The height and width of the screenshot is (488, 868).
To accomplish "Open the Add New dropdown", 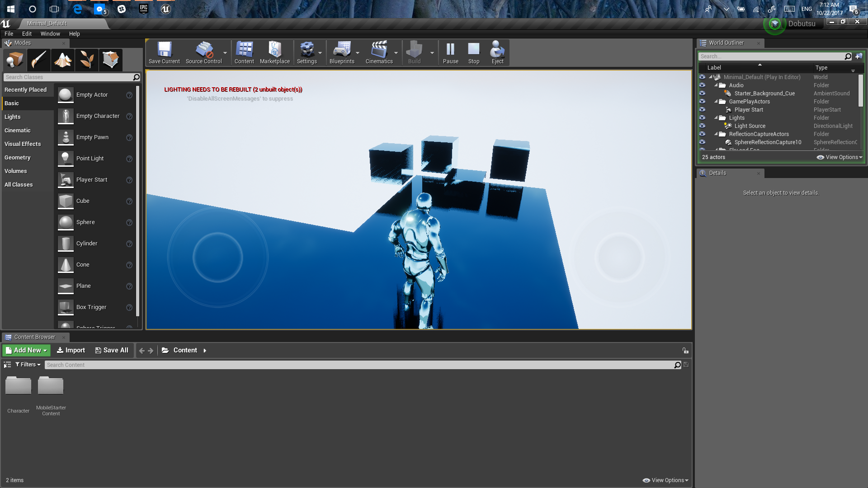I will [x=27, y=350].
